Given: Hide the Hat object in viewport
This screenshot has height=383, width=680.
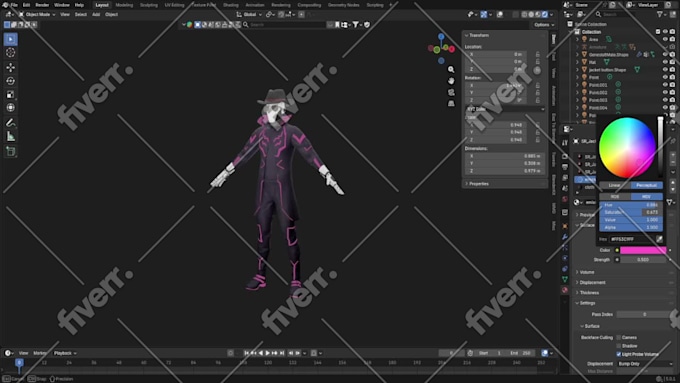Looking at the screenshot, I should coord(665,62).
